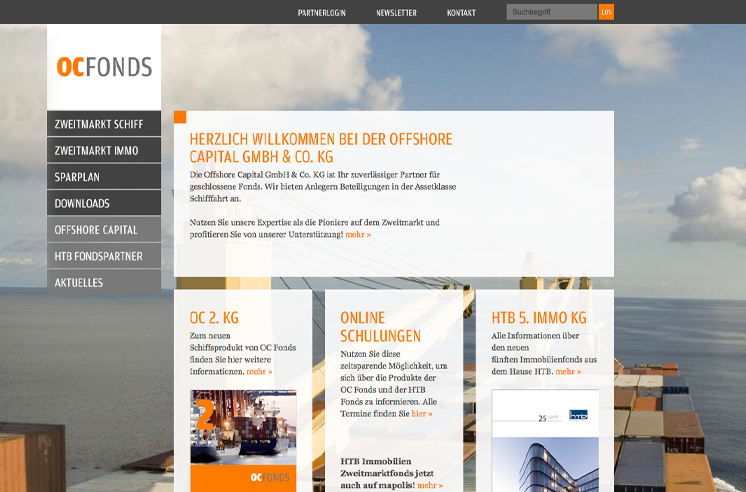Click 'mehr »' under HTB 5. Immo KG
This screenshot has height=492, width=746.
tap(568, 372)
